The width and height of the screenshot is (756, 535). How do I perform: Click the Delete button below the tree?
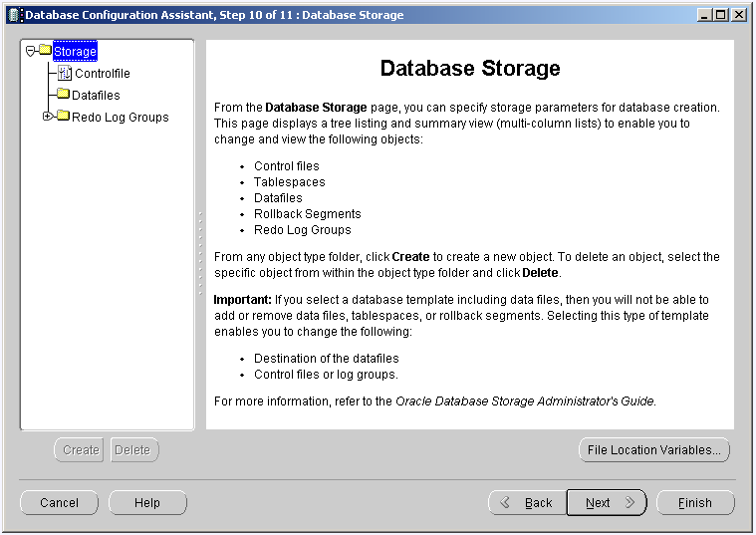pyautogui.click(x=132, y=450)
